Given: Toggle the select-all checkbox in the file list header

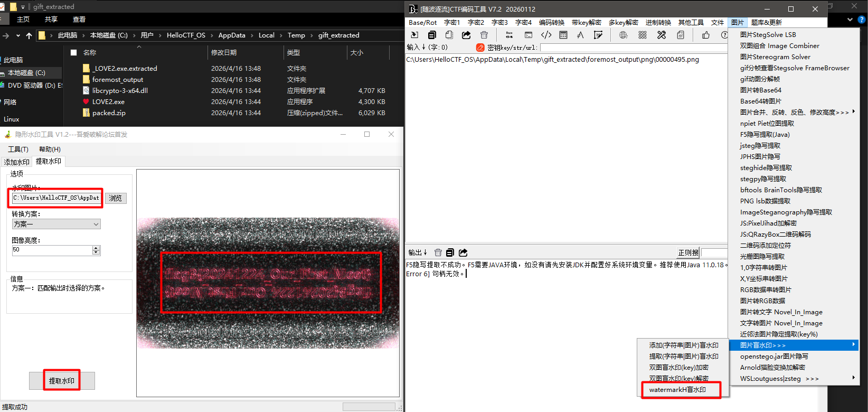Looking at the screenshot, I should [x=74, y=52].
